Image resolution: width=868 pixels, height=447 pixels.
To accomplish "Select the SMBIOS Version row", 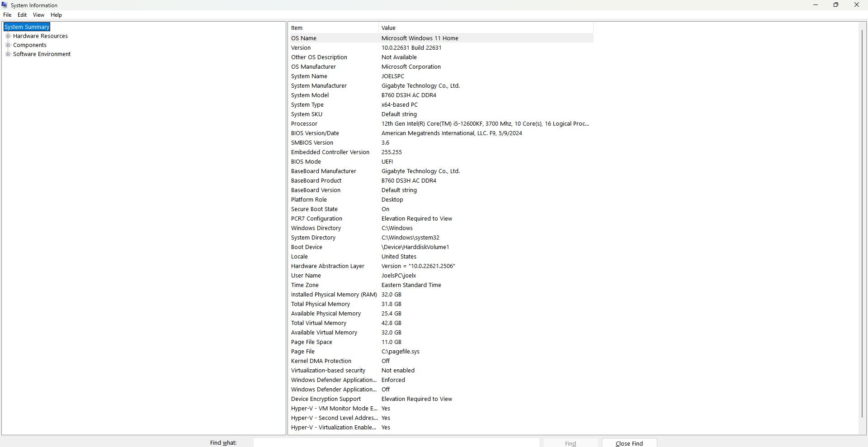I will click(x=441, y=143).
